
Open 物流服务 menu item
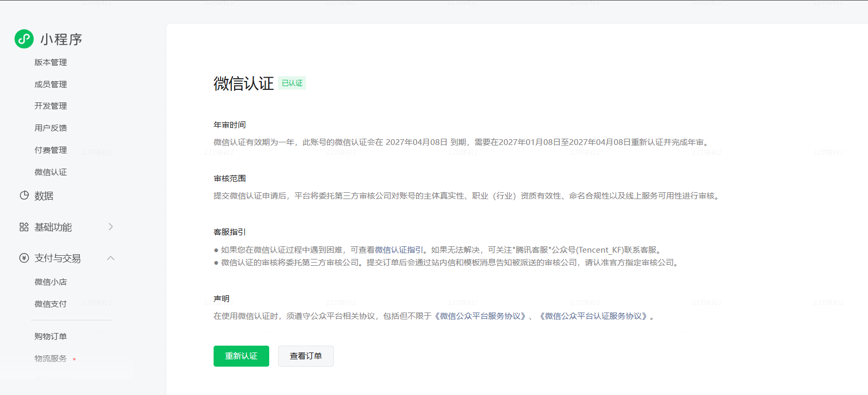pos(51,358)
